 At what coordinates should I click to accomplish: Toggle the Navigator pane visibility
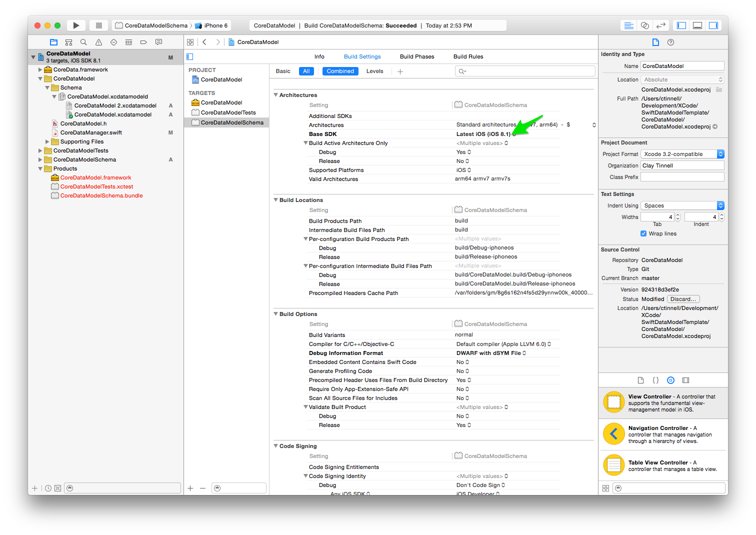pyautogui.click(x=681, y=25)
